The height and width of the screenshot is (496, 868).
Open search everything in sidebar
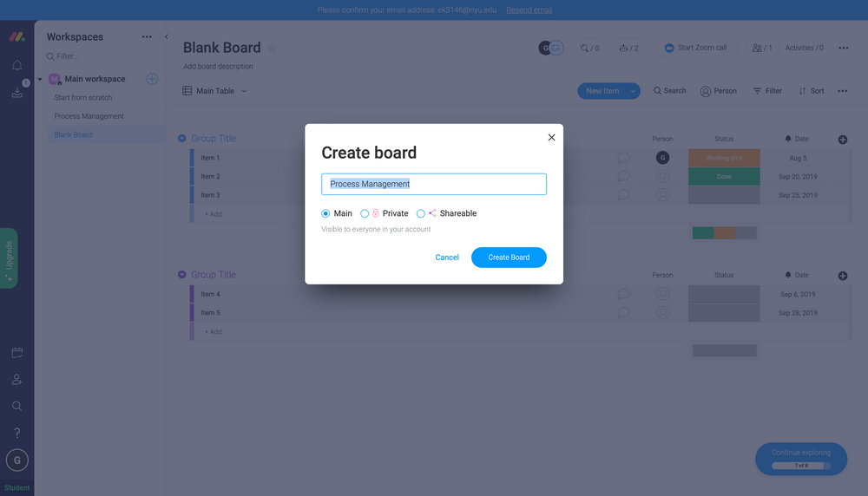pyautogui.click(x=17, y=406)
